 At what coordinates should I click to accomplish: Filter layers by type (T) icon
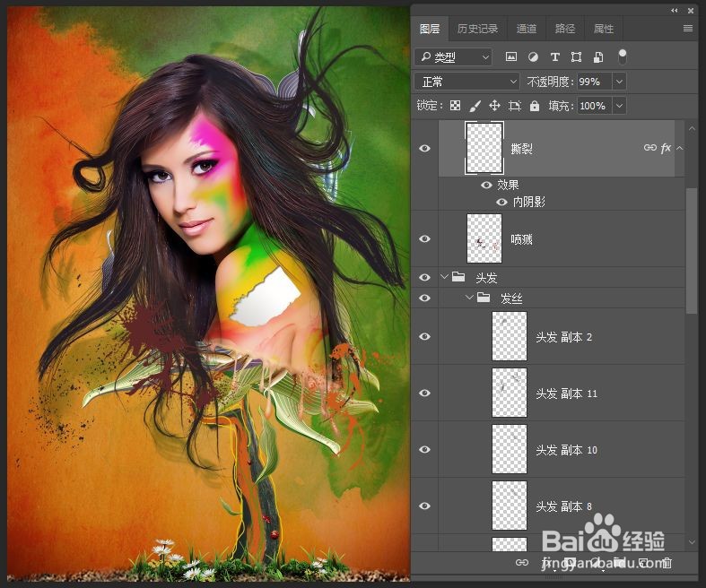click(554, 56)
